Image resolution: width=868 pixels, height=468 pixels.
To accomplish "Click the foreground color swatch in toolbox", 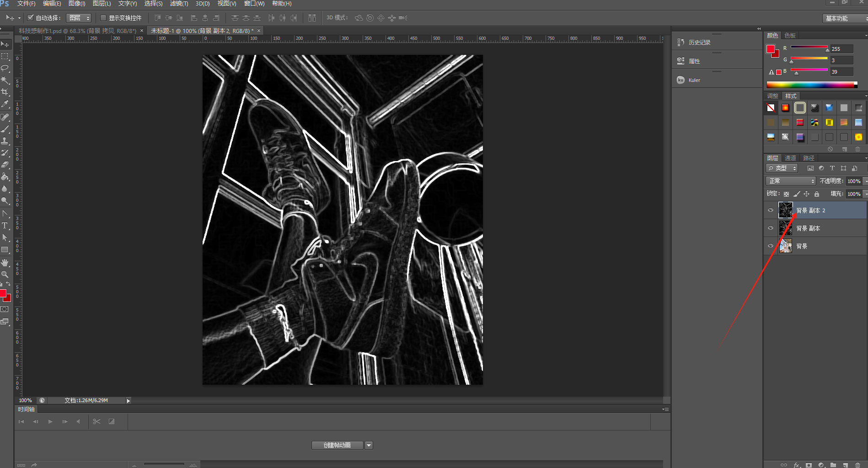I will 3,293.
